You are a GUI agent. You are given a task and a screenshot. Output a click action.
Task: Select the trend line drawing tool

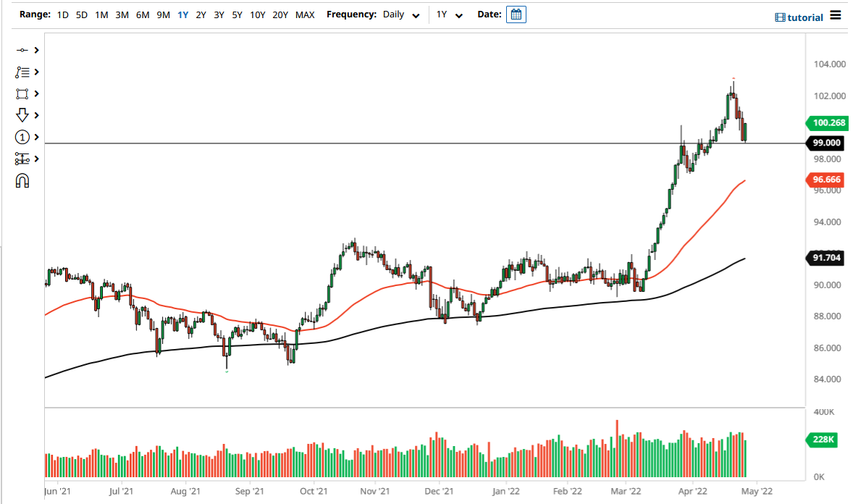[x=22, y=50]
